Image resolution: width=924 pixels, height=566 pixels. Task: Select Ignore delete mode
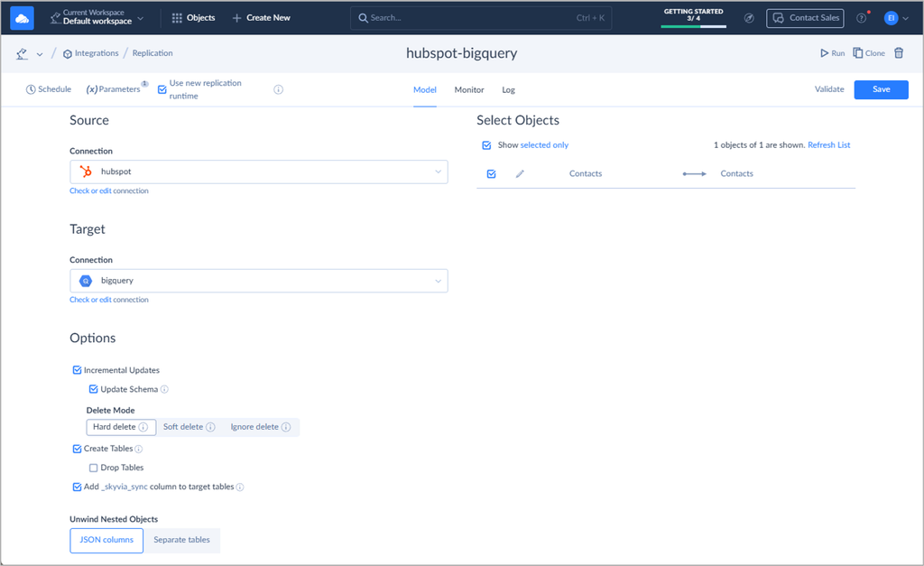pos(261,427)
